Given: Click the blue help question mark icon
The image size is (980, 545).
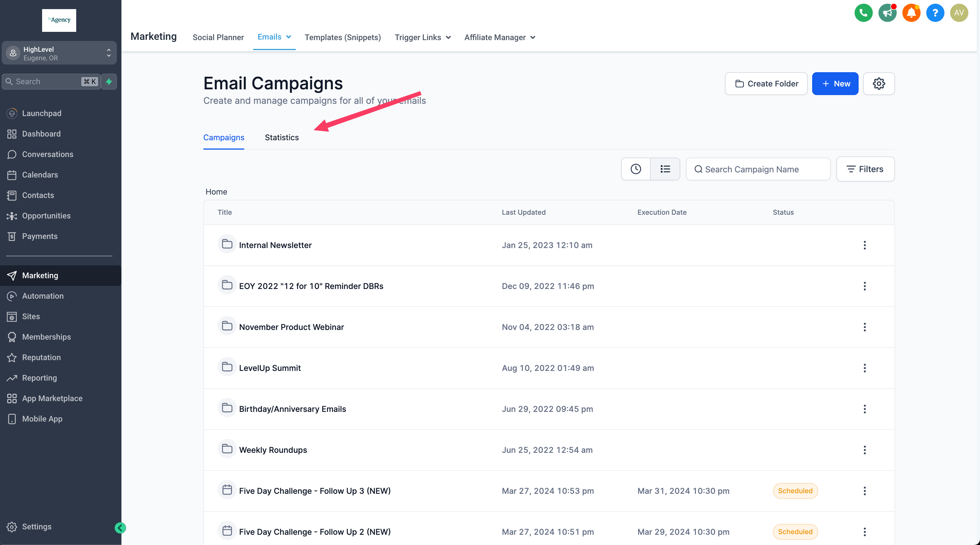Looking at the screenshot, I should 935,13.
